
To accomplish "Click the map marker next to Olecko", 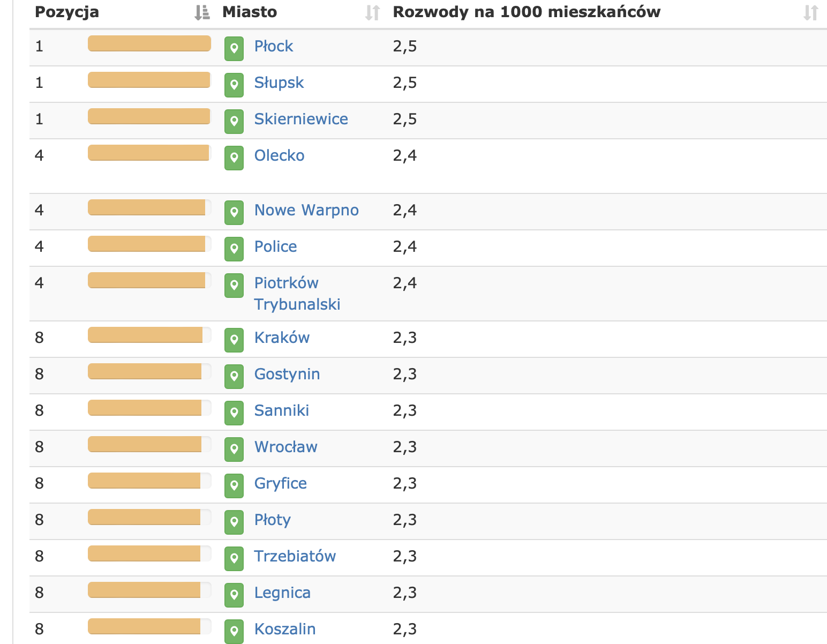I will (x=234, y=158).
